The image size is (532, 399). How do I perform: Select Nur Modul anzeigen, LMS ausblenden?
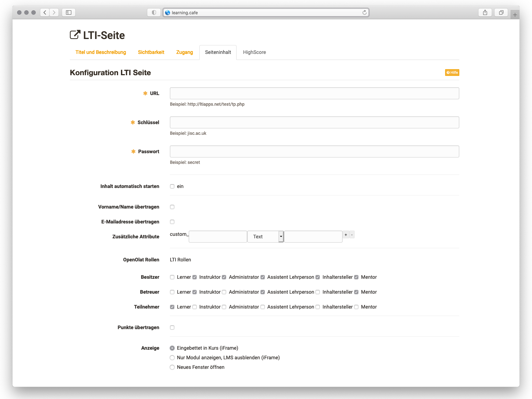click(172, 358)
